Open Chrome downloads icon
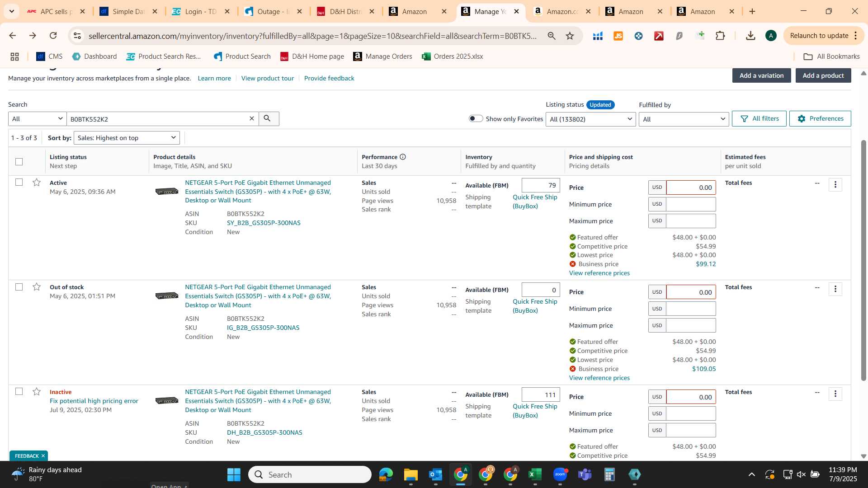 (750, 36)
